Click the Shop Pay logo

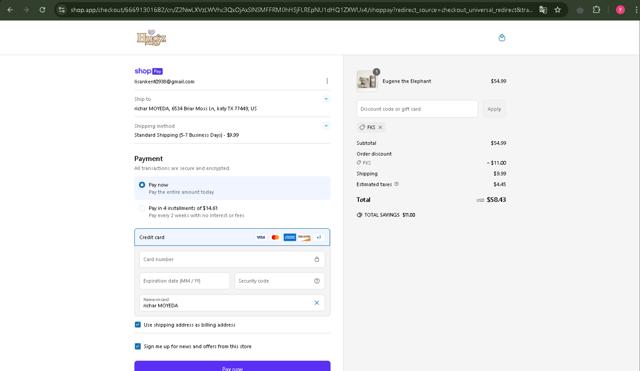pos(149,71)
